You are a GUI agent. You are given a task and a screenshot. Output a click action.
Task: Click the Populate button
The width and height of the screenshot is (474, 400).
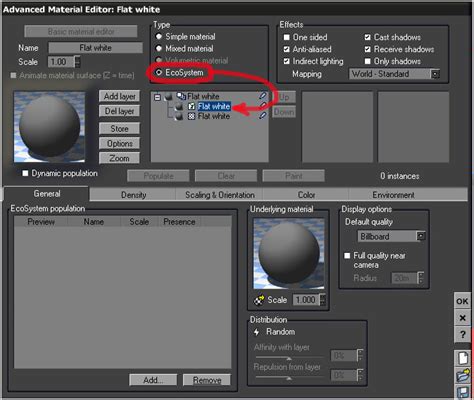click(158, 176)
